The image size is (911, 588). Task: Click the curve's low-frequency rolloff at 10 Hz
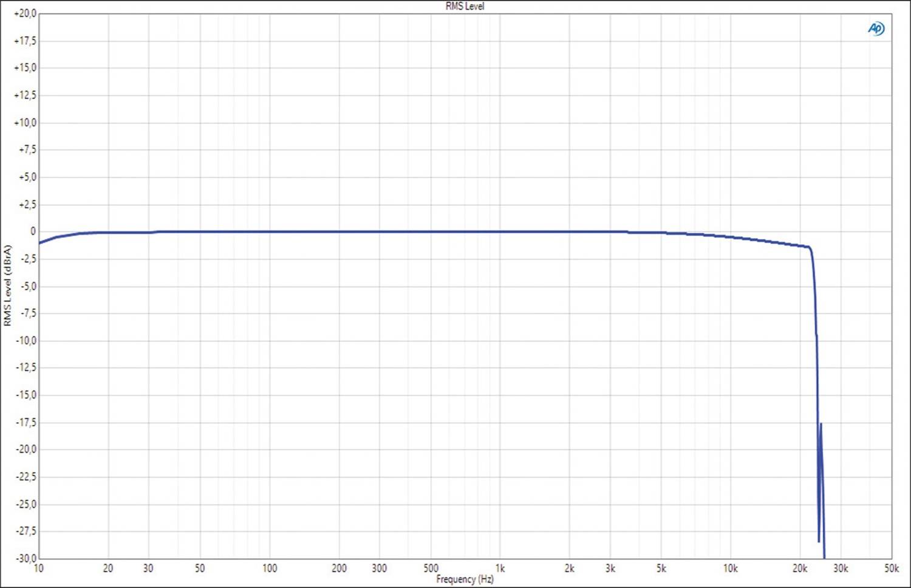pos(41,242)
